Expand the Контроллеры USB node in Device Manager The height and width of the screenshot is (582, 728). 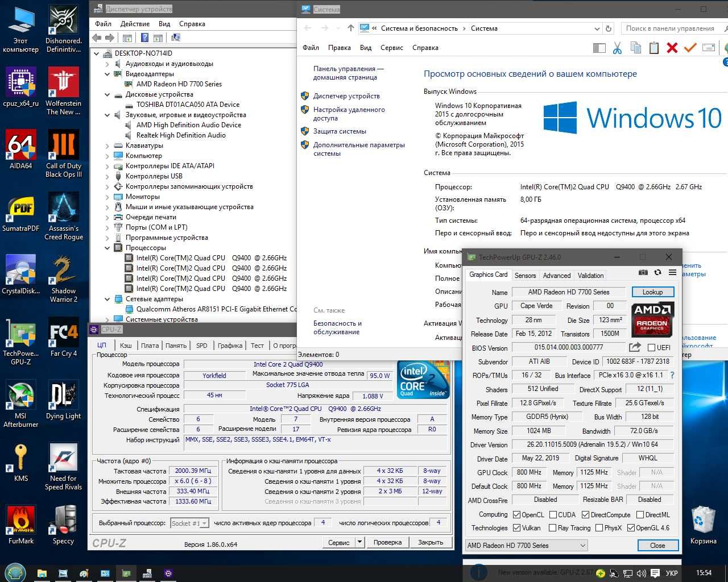point(107,176)
